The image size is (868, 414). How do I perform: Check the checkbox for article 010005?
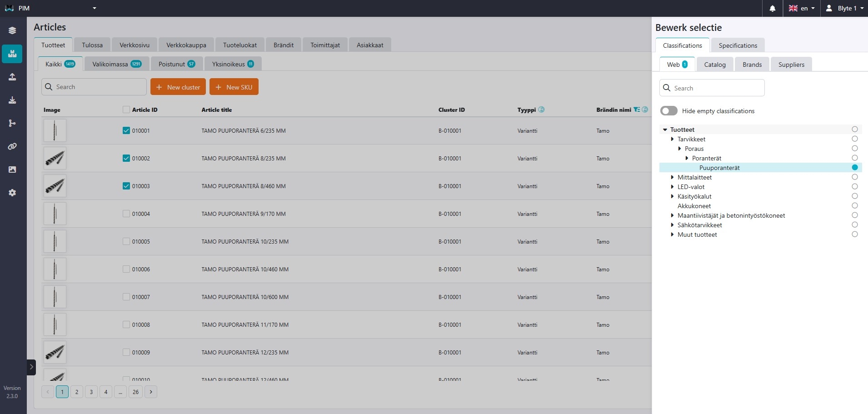pos(126,241)
